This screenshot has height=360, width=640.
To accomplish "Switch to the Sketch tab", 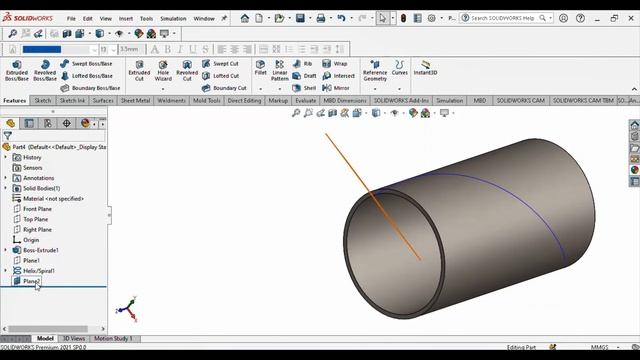I will tap(43, 100).
